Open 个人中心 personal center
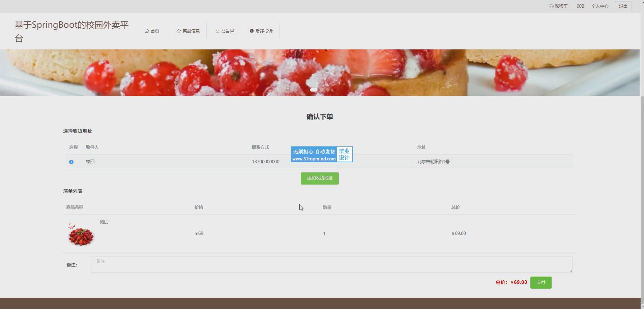The width and height of the screenshot is (644, 309). tap(599, 6)
